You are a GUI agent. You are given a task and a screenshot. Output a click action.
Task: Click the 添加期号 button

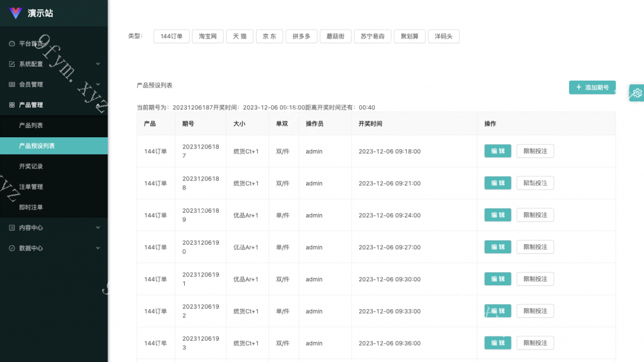(592, 88)
